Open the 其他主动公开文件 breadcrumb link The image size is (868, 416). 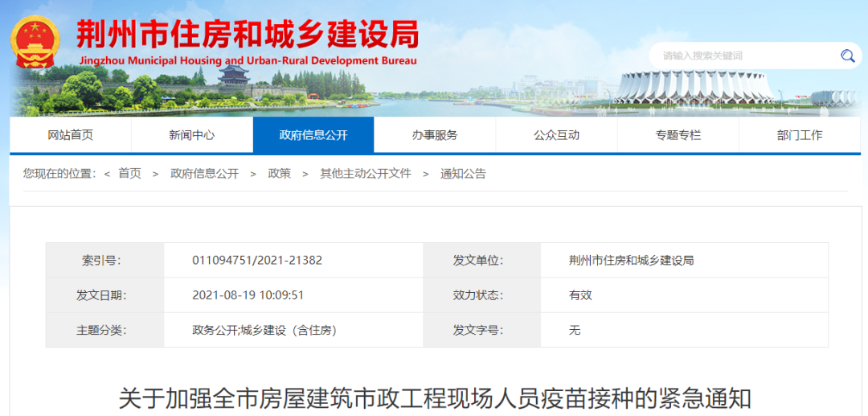click(365, 174)
